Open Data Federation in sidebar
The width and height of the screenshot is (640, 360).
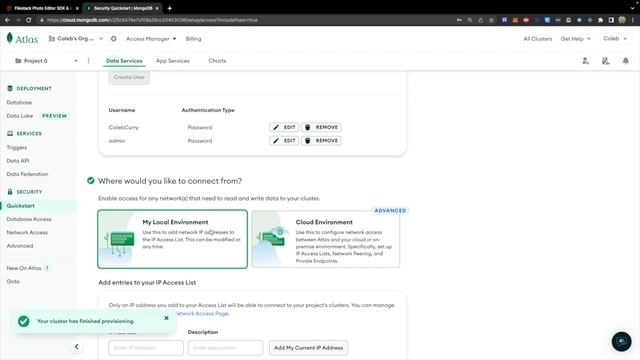[x=27, y=174]
